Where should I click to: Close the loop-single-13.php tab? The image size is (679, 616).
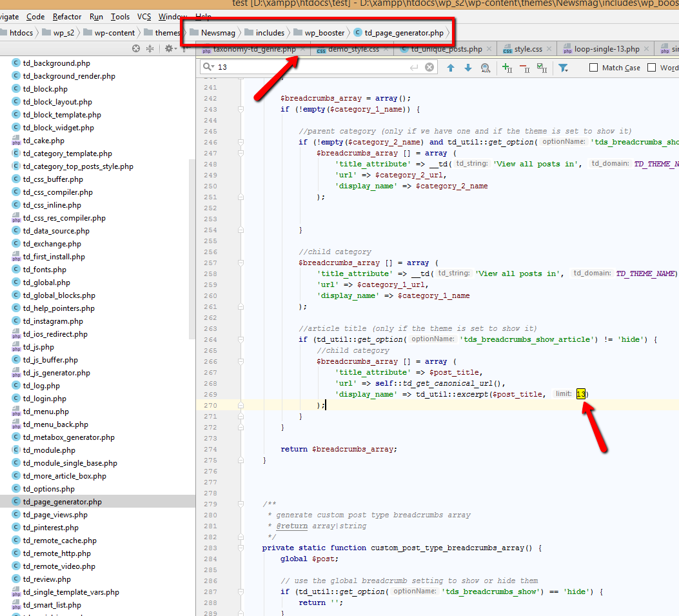coord(647,49)
